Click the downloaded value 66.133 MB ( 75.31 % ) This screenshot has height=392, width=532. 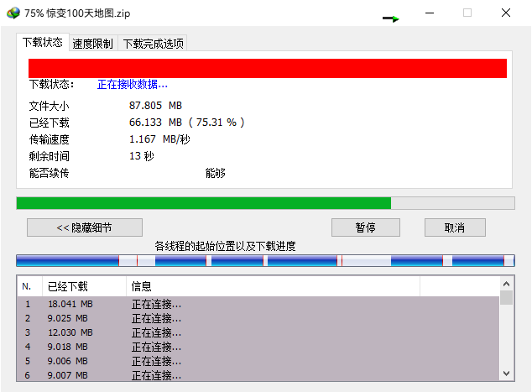(186, 123)
